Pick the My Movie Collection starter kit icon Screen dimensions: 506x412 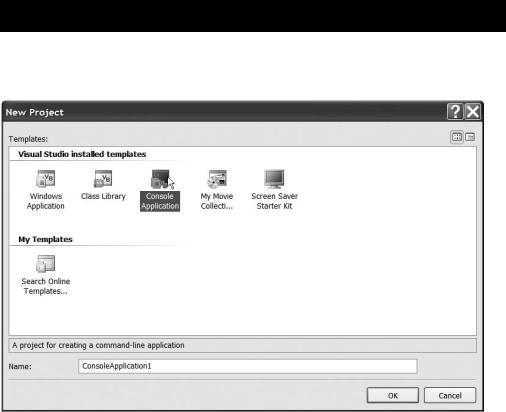[217, 179]
